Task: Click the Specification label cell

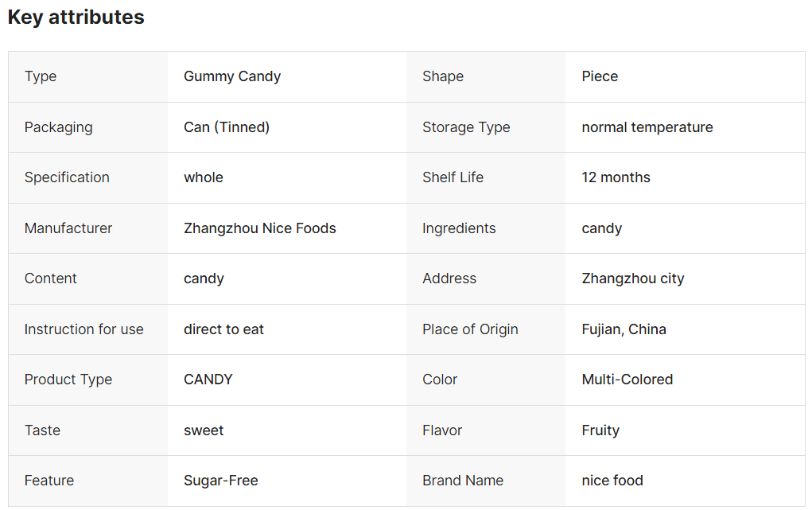Action: (88, 177)
